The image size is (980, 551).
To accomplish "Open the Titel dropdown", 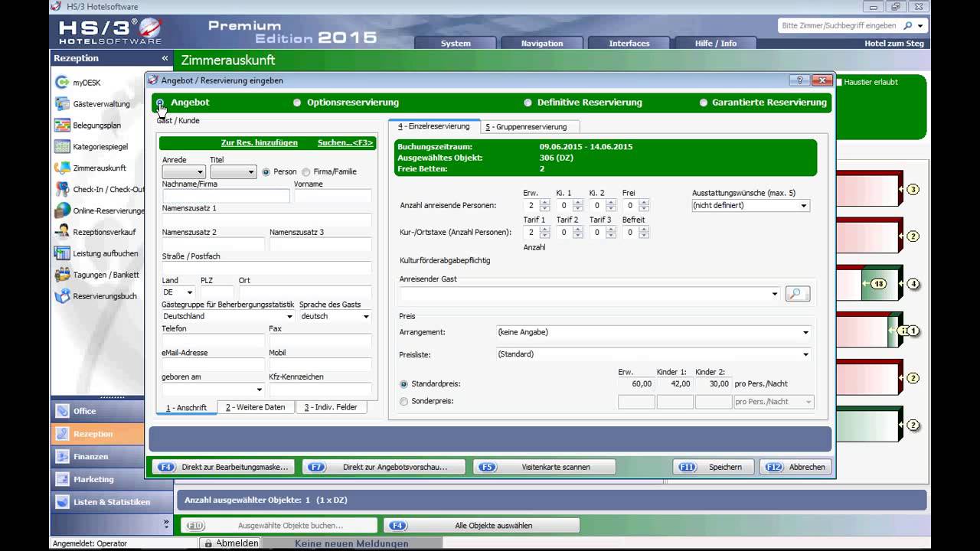I will coord(233,172).
